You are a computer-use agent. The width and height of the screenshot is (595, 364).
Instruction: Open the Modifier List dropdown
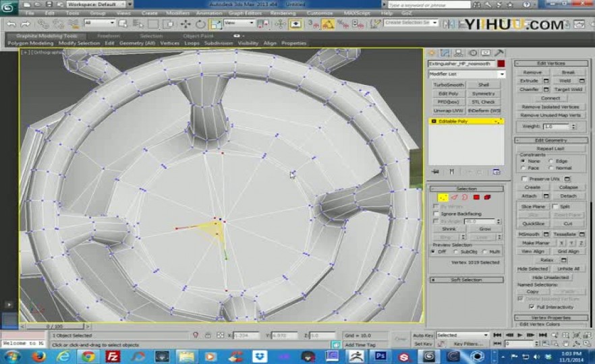pos(466,74)
